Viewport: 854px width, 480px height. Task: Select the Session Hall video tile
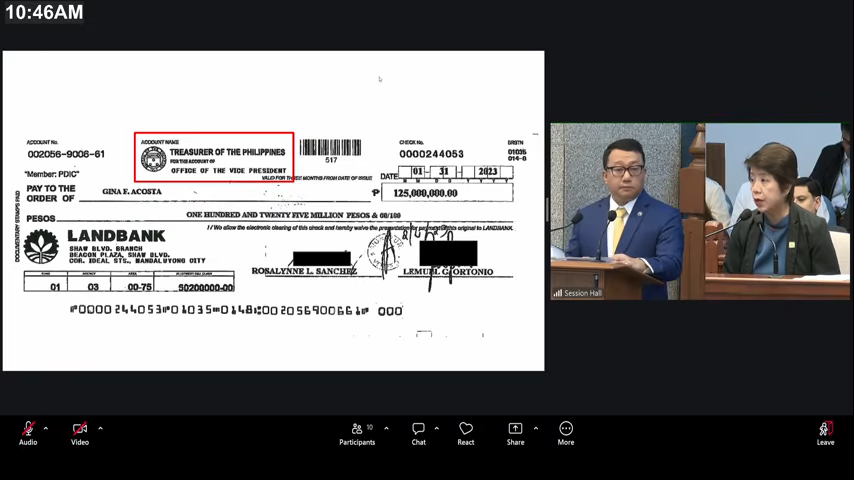(x=700, y=211)
